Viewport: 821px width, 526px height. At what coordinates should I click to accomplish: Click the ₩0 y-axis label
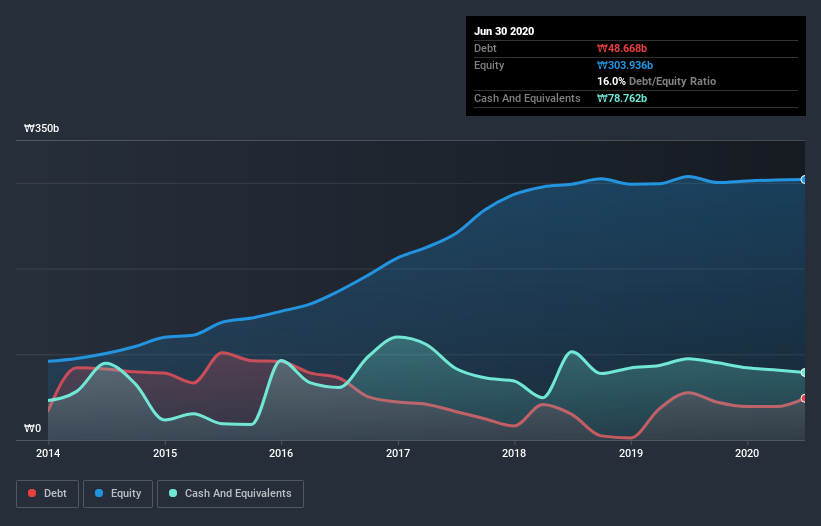click(x=32, y=429)
